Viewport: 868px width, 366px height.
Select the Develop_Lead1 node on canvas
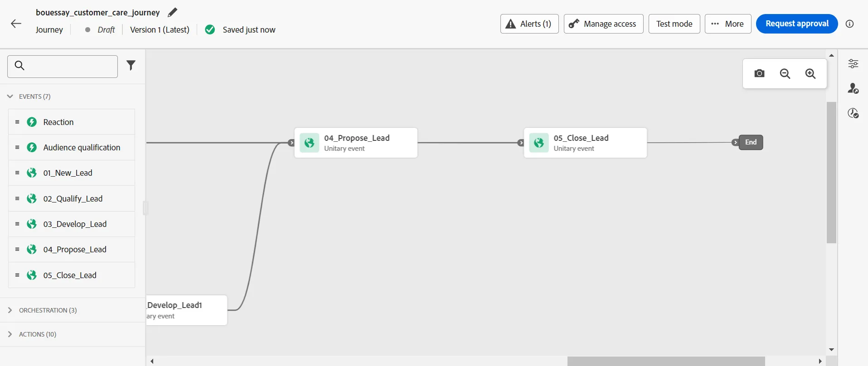point(186,310)
